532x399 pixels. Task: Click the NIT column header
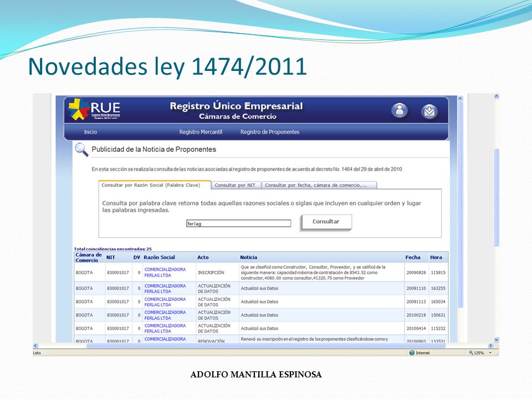[111, 258]
